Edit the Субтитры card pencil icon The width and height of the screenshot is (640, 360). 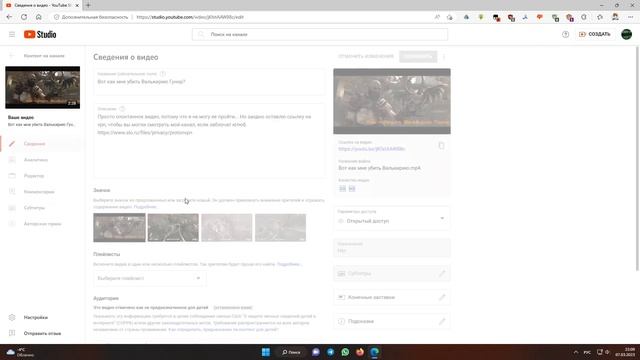[x=442, y=273]
